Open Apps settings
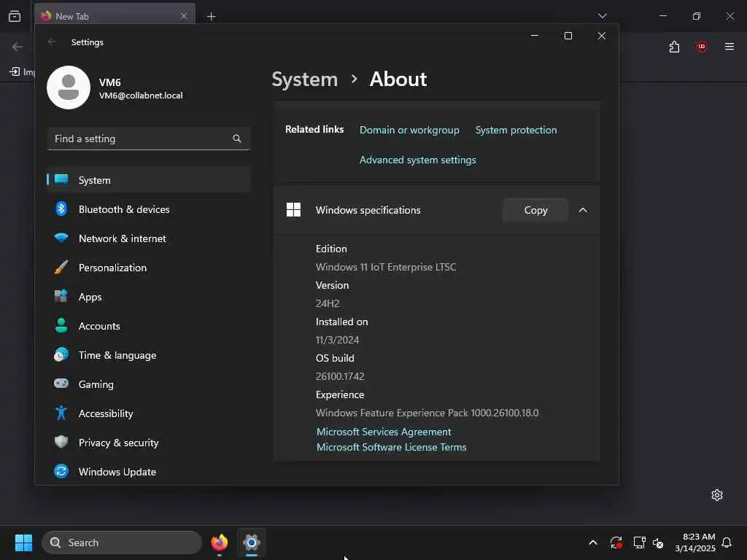This screenshot has width=747, height=560. [x=149, y=297]
